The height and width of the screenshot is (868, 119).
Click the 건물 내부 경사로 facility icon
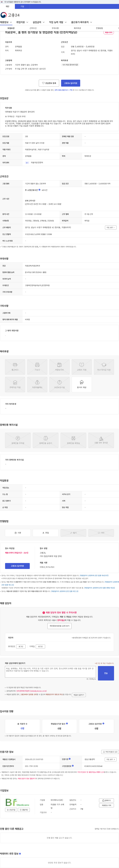click(101, 440)
